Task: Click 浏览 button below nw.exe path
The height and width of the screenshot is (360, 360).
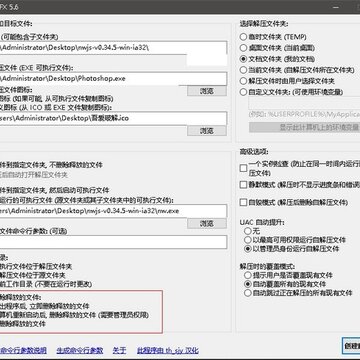Action: pos(207,224)
